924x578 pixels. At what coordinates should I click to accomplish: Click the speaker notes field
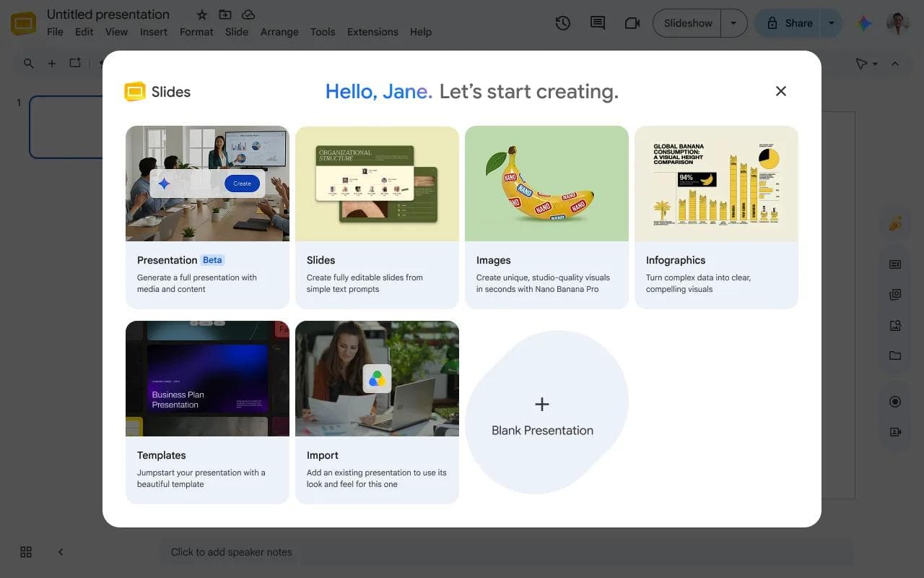[506, 552]
